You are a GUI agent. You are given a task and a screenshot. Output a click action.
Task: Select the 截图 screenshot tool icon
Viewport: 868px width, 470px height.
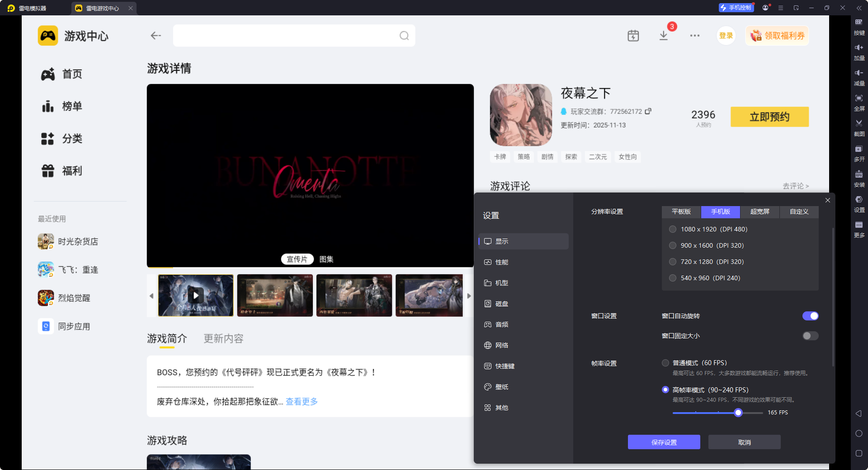click(859, 128)
